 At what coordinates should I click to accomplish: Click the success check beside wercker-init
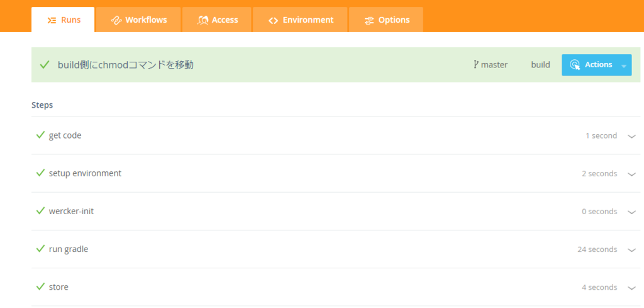(40, 210)
